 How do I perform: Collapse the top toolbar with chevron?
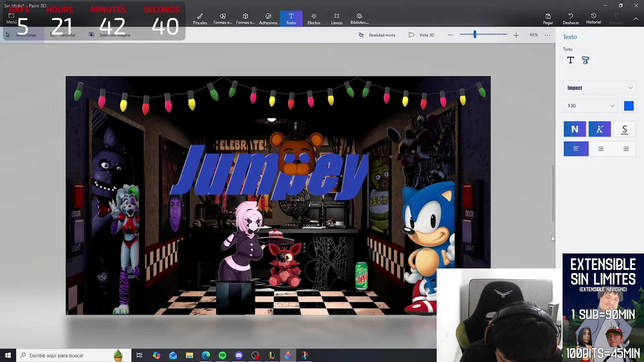(x=636, y=19)
